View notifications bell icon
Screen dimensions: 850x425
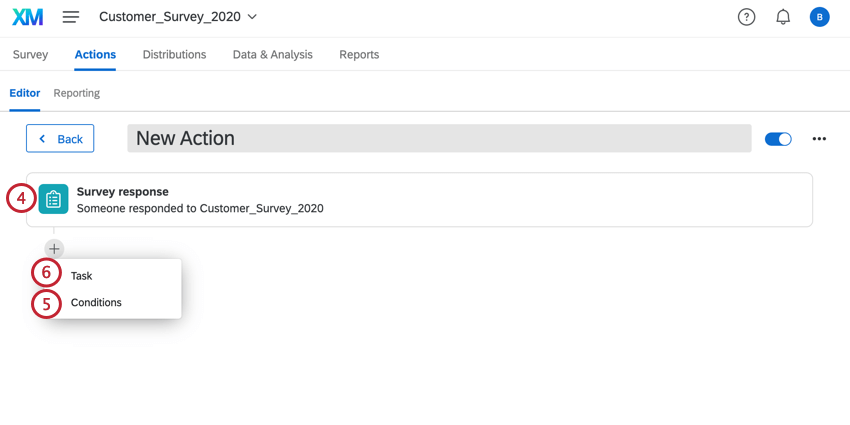click(783, 17)
